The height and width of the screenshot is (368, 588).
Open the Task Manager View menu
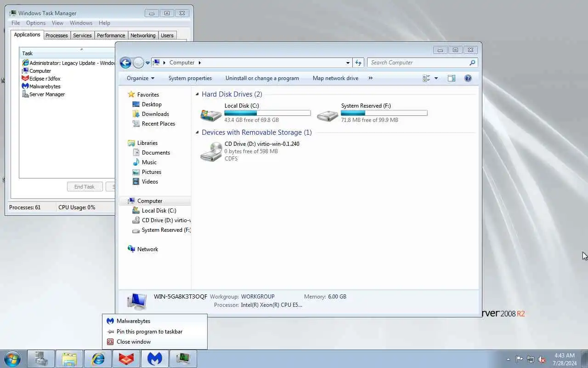pyautogui.click(x=57, y=23)
